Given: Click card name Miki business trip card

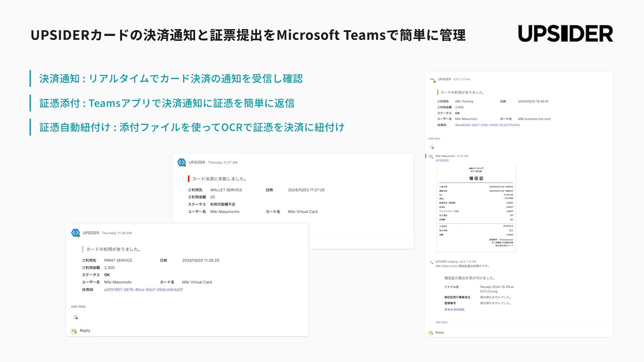Looking at the screenshot, I should tap(534, 119).
